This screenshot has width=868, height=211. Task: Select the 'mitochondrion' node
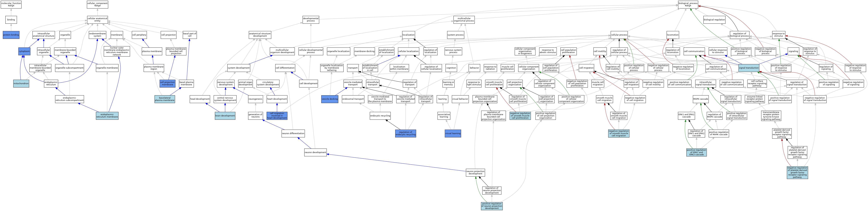tap(21, 83)
